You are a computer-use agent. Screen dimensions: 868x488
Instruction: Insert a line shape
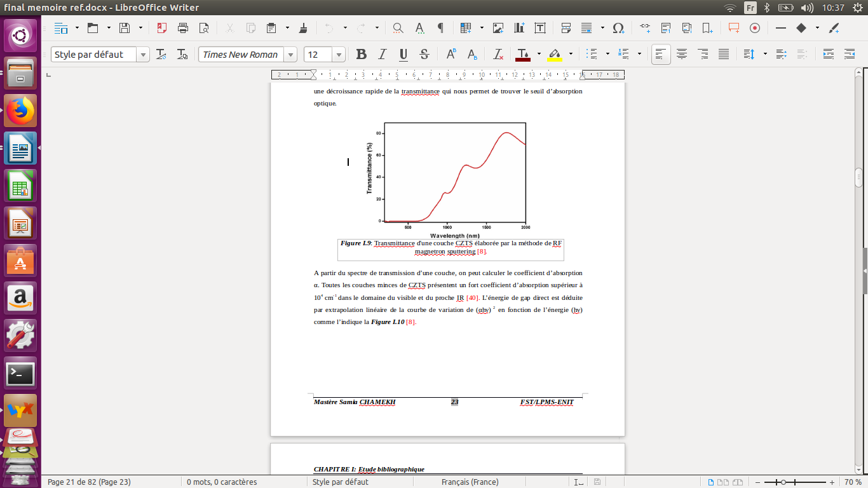[x=781, y=28]
